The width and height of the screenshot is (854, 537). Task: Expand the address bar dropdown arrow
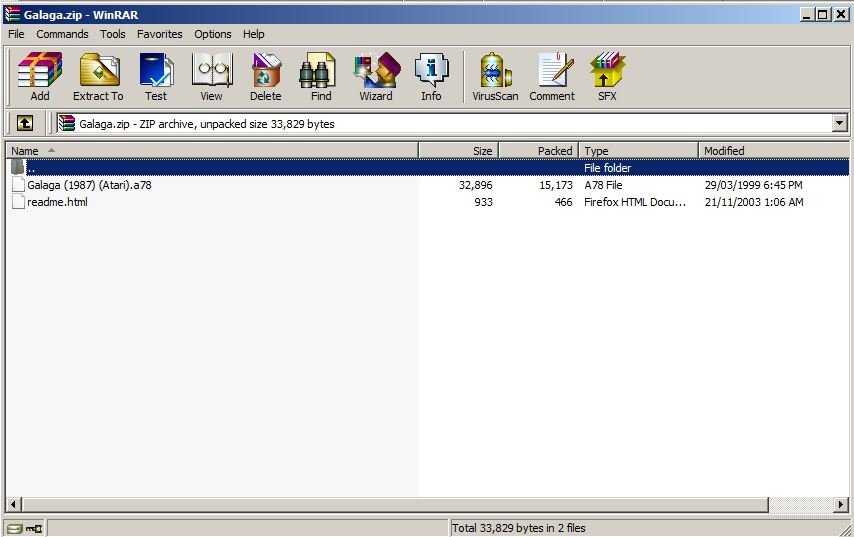(x=839, y=123)
